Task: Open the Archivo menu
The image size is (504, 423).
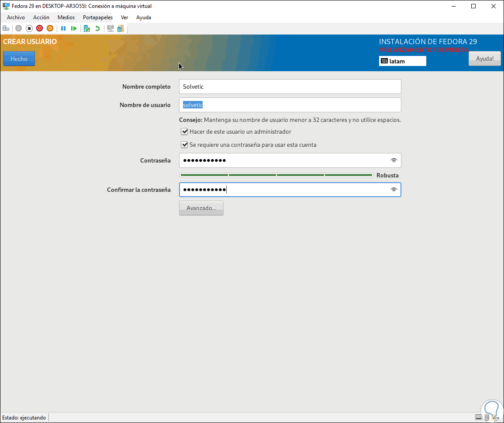Action: [x=16, y=17]
